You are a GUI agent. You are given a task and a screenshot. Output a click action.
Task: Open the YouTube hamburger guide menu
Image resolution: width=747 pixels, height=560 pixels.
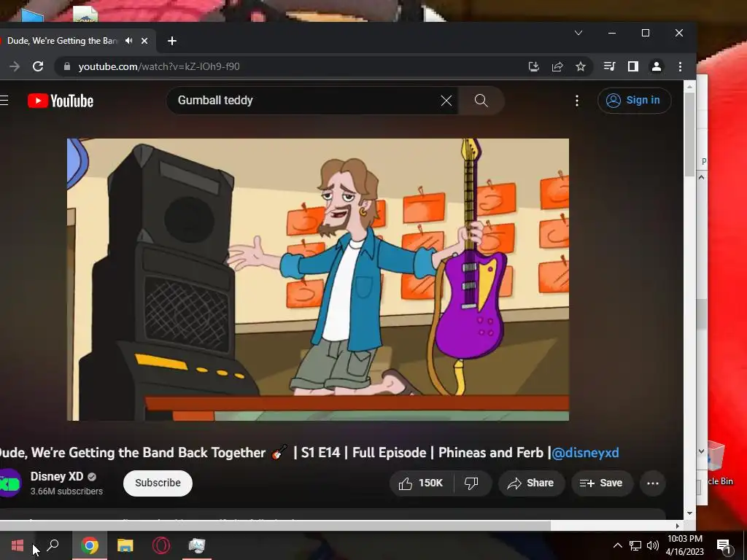tap(4, 101)
